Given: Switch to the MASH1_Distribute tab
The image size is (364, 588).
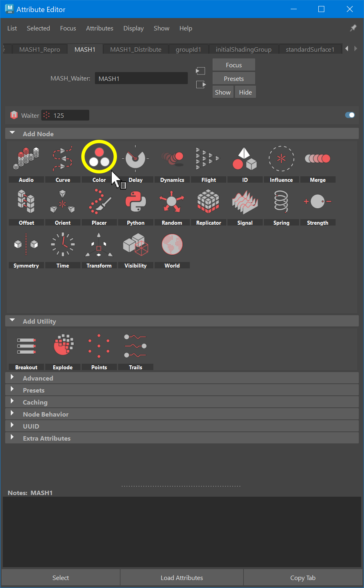Looking at the screenshot, I should pyautogui.click(x=135, y=49).
